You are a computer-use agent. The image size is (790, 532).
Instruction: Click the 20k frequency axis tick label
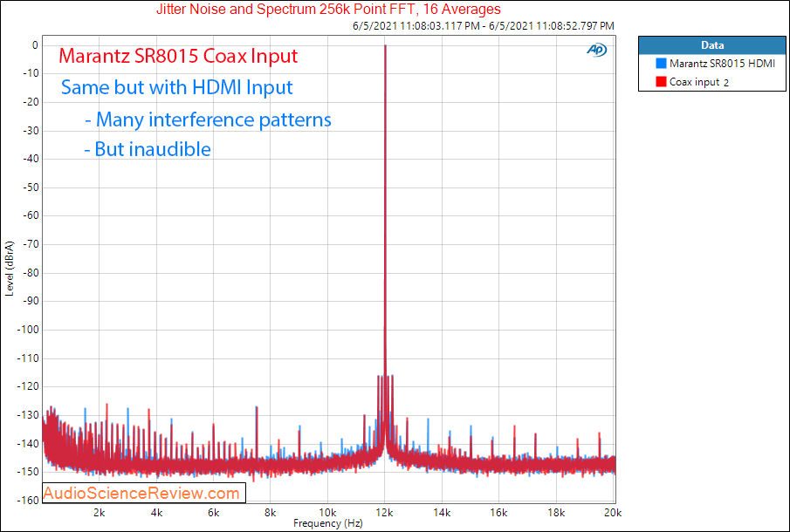[613, 512]
